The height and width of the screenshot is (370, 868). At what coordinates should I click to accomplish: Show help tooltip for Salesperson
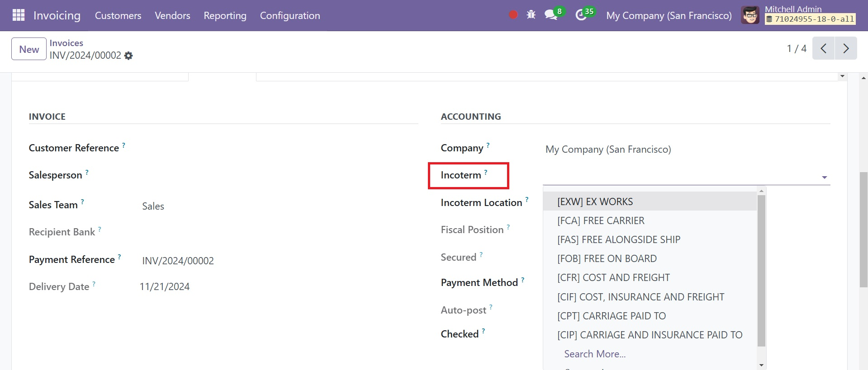click(87, 172)
